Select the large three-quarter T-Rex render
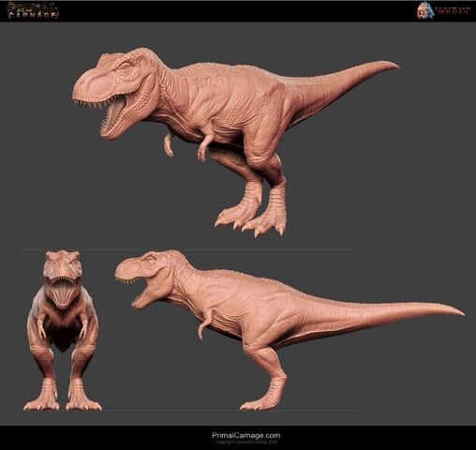 (236, 142)
